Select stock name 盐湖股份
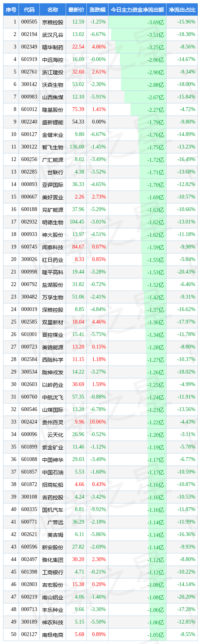198x644 pixels. (x=53, y=284)
